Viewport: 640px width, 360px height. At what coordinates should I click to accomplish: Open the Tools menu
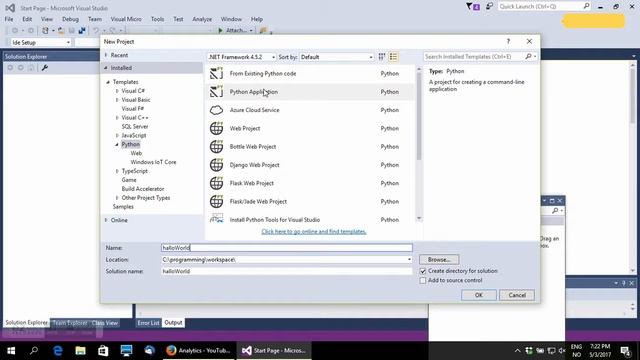(x=157, y=19)
